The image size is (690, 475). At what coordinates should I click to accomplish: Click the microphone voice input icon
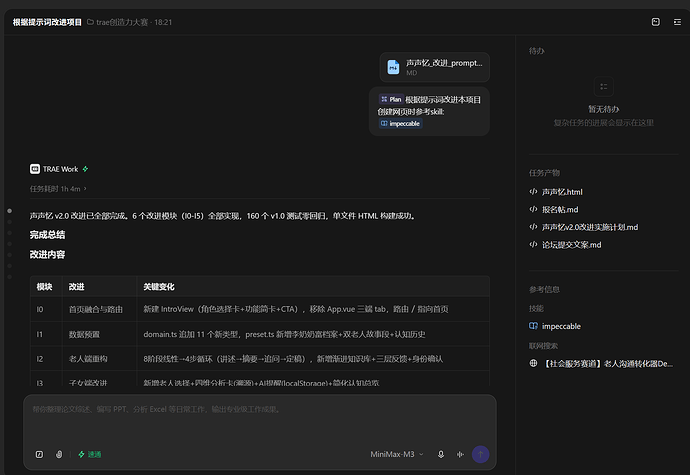click(440, 454)
